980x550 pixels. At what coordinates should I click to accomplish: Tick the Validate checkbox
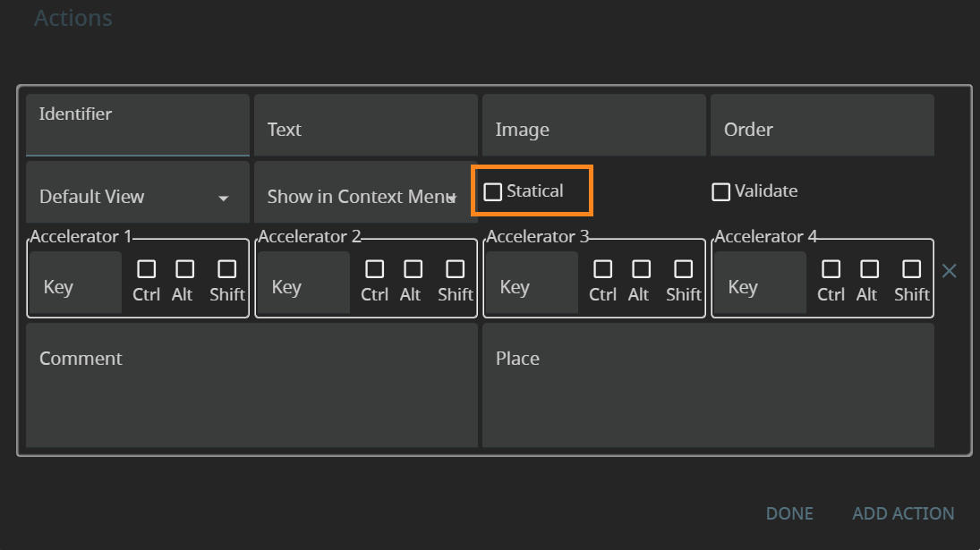(x=720, y=191)
